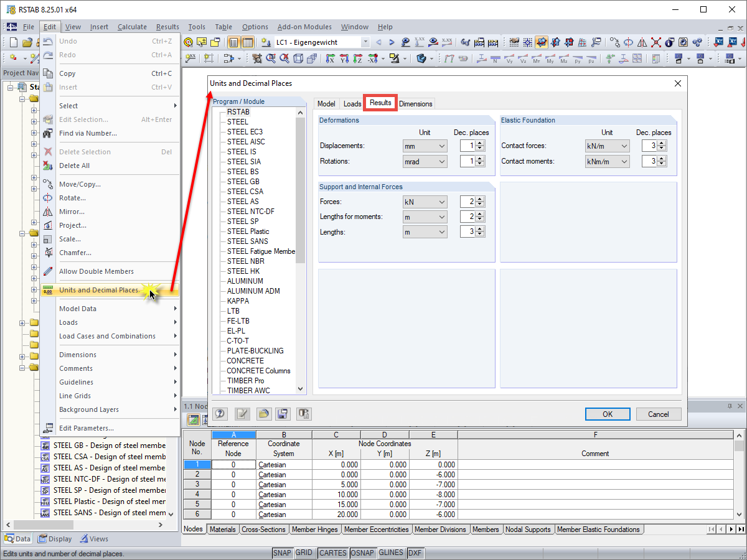Decrease Forces decimal places spinner

[x=480, y=205]
